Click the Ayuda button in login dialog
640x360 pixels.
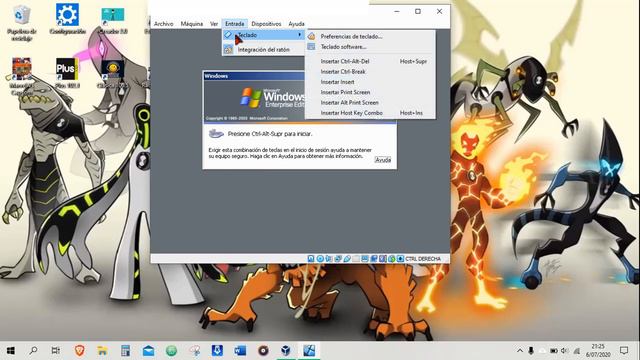[383, 160]
